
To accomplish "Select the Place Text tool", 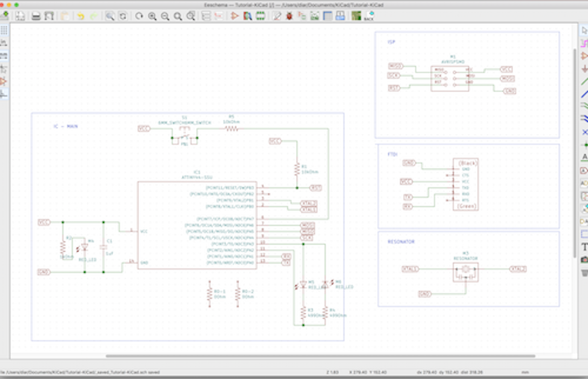I will pyautogui.click(x=584, y=247).
